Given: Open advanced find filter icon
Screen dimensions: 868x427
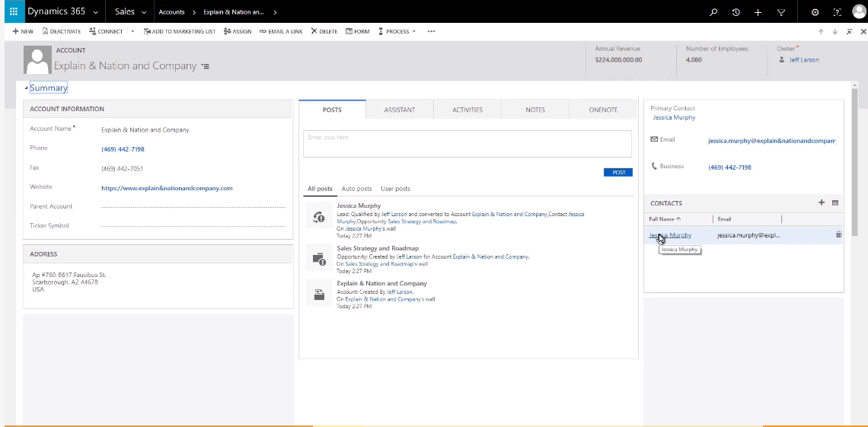Looking at the screenshot, I should 781,12.
